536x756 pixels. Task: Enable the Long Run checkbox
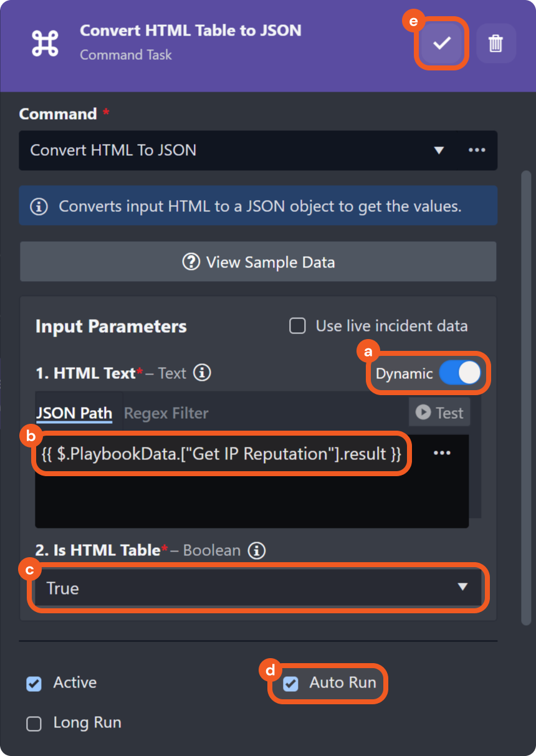pyautogui.click(x=34, y=724)
